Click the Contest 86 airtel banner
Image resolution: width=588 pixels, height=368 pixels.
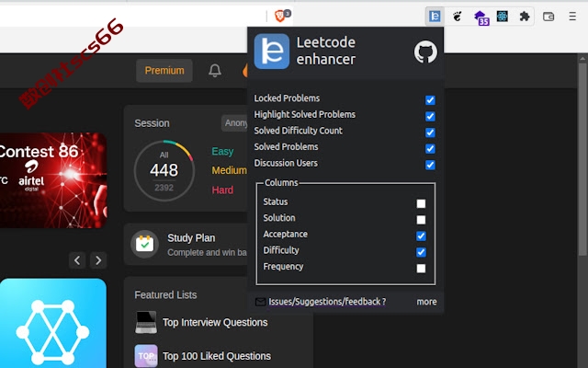tap(53, 180)
